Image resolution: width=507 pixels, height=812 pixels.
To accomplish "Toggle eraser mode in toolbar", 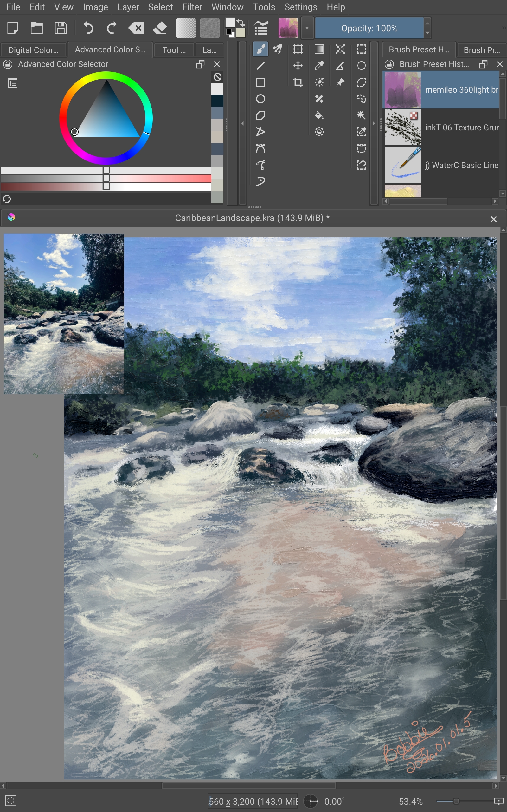I will pyautogui.click(x=160, y=28).
